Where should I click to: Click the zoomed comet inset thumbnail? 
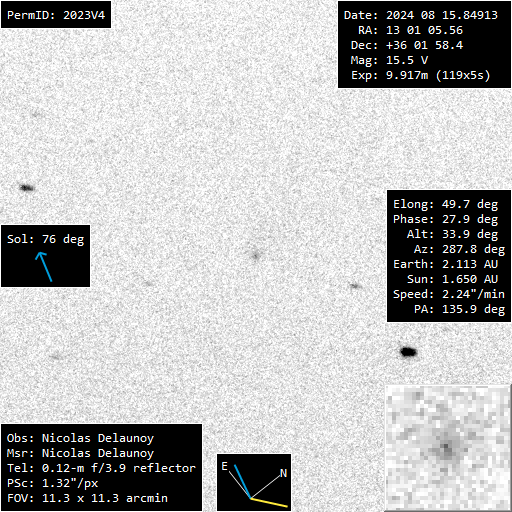pyautogui.click(x=448, y=448)
